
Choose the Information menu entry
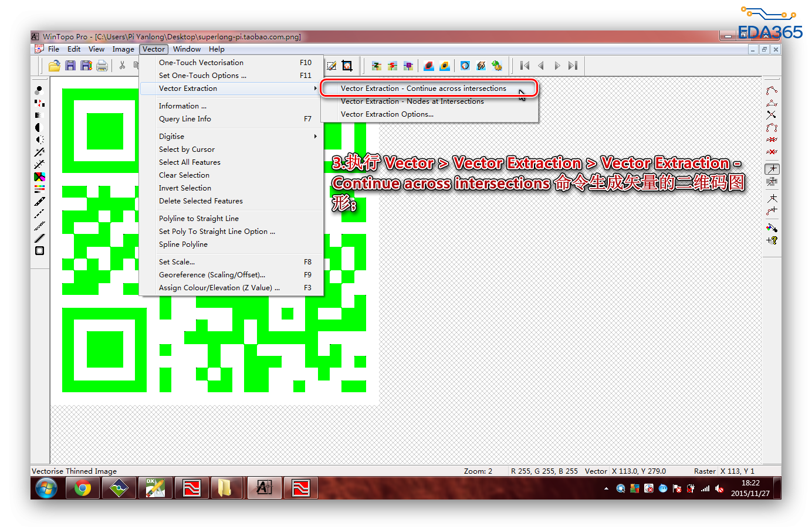[x=231, y=106]
